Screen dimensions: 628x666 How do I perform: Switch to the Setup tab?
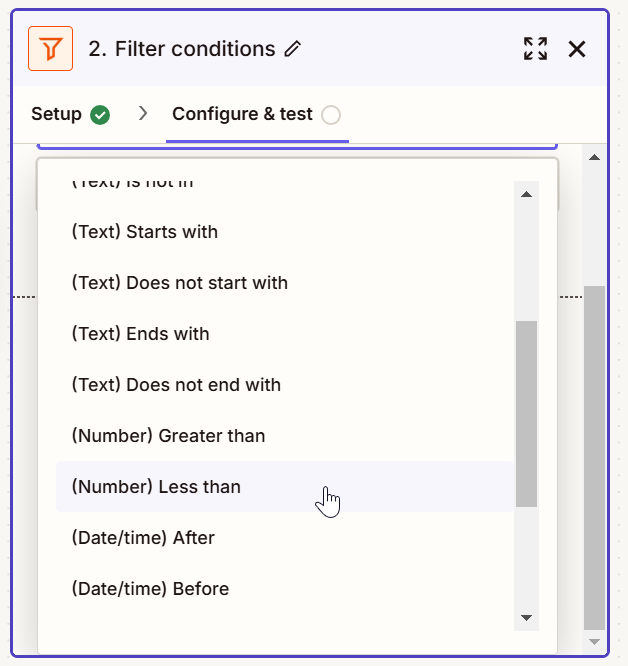click(x=56, y=114)
